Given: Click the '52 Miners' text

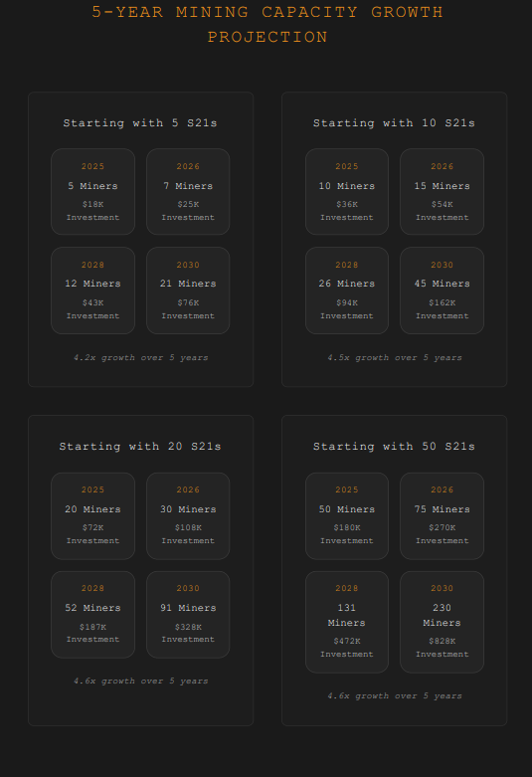Looking at the screenshot, I should 92,608.
